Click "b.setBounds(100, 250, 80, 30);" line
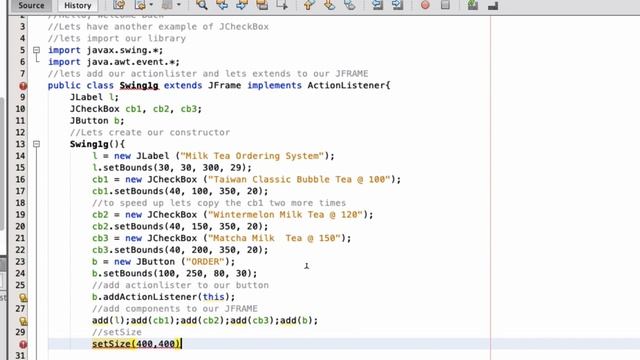The width and height of the screenshot is (640, 360). click(175, 273)
